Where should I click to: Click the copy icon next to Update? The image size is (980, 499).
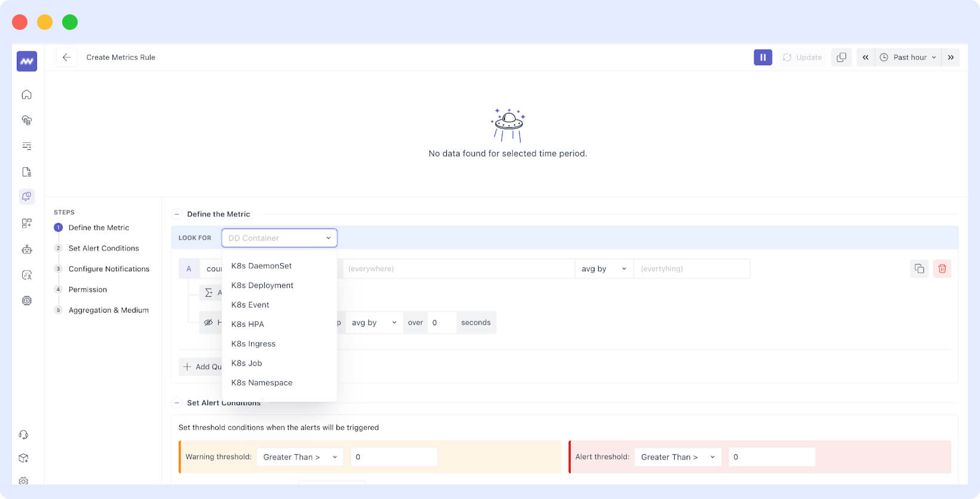[x=841, y=57]
